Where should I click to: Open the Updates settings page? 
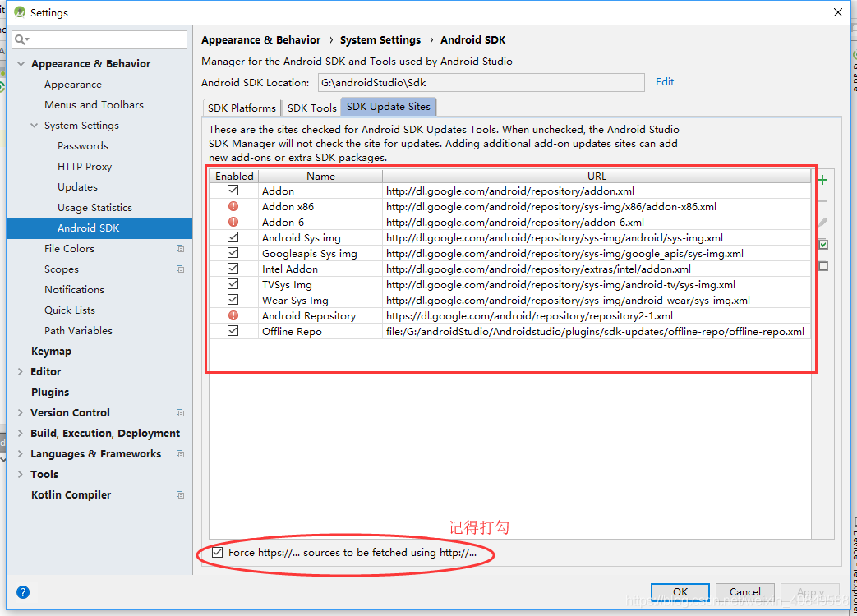[x=77, y=186]
